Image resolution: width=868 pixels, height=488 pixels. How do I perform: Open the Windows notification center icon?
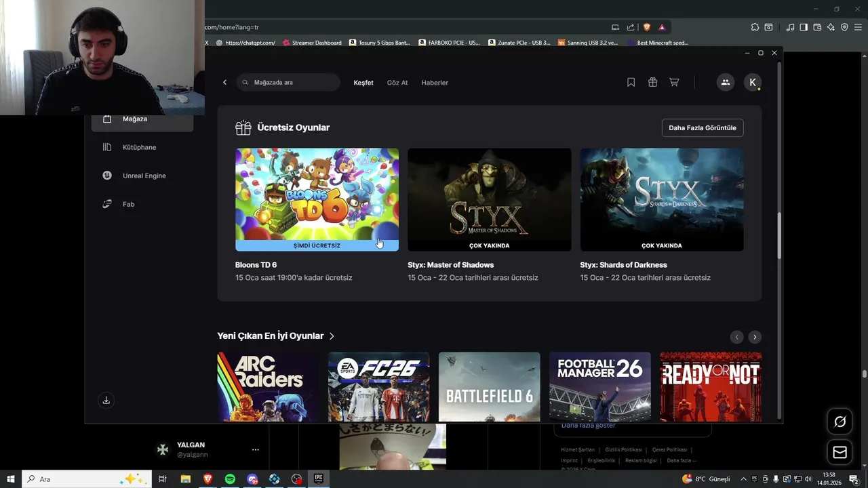pos(854,479)
